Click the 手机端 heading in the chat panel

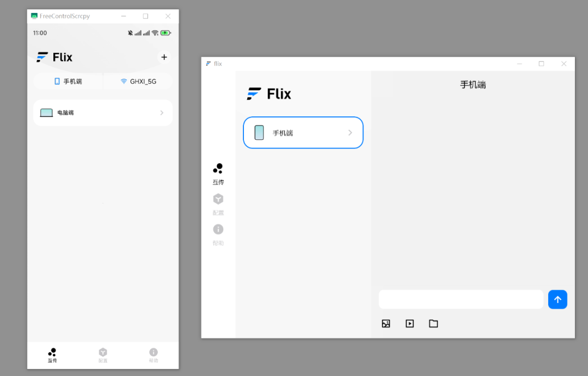pyautogui.click(x=473, y=85)
